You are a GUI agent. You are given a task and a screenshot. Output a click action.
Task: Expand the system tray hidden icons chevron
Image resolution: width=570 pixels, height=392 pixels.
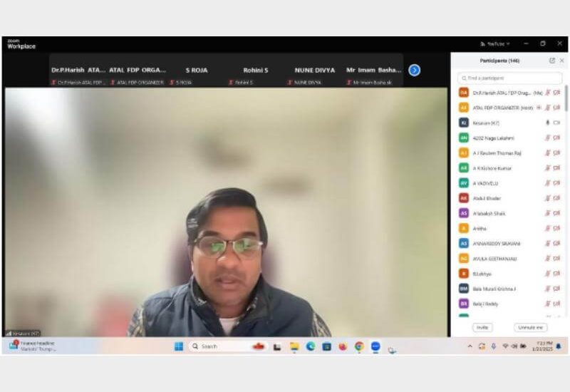pyautogui.click(x=470, y=346)
